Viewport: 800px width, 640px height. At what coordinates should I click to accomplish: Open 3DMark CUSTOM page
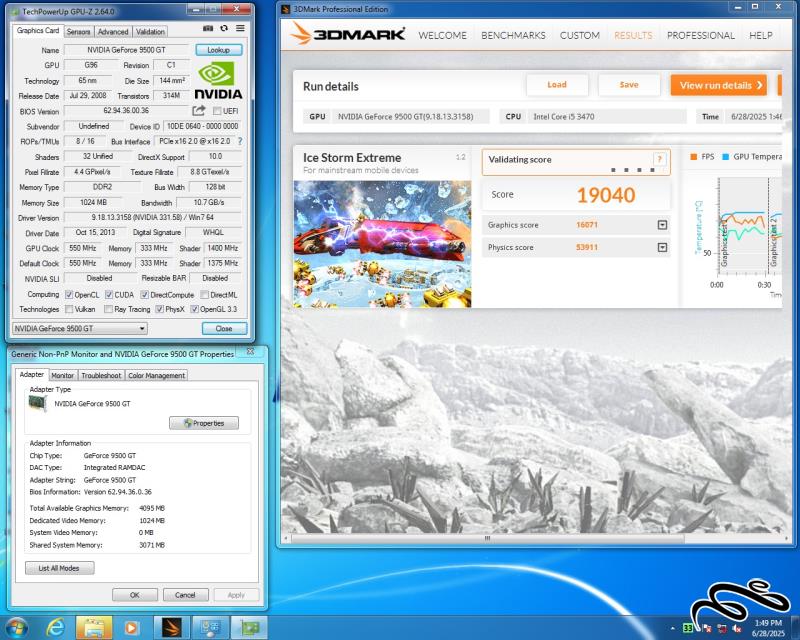click(x=580, y=35)
